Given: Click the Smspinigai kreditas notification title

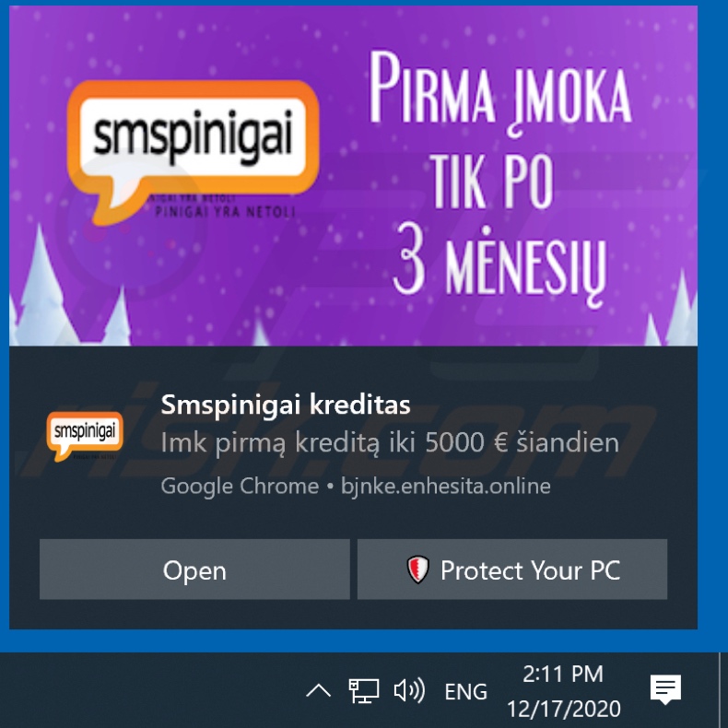Looking at the screenshot, I should [286, 404].
